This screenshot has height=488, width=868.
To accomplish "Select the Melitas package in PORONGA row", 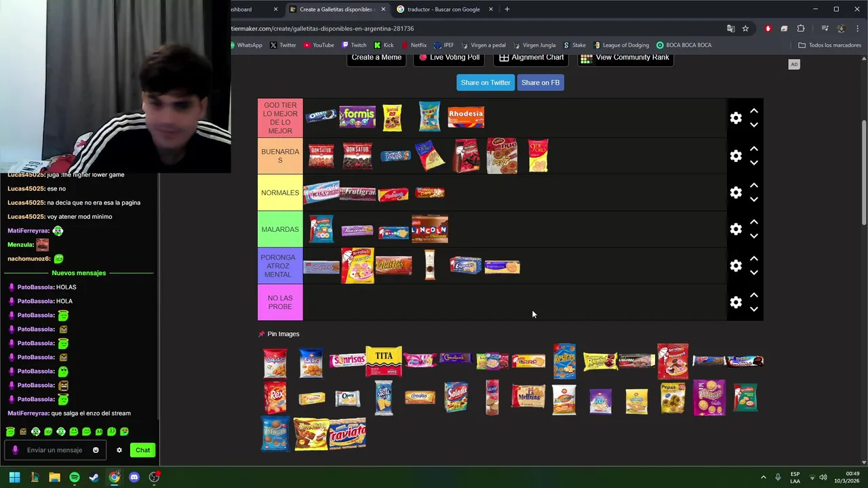I will [x=393, y=266].
